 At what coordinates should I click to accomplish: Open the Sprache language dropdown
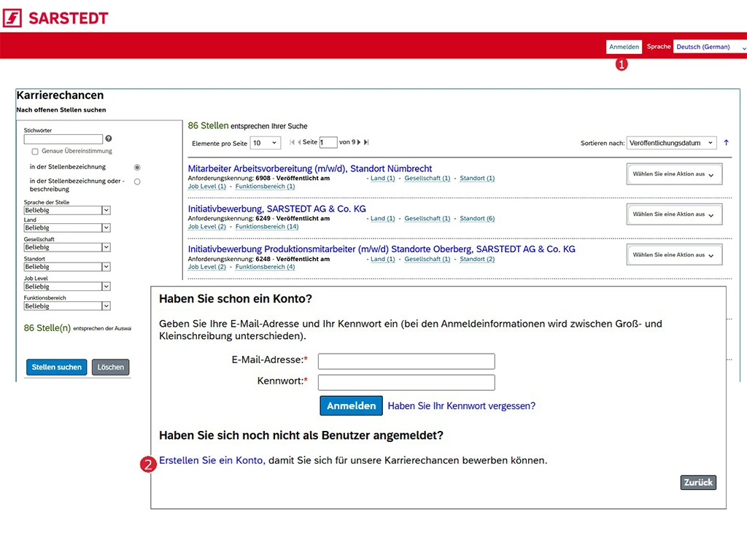[710, 47]
